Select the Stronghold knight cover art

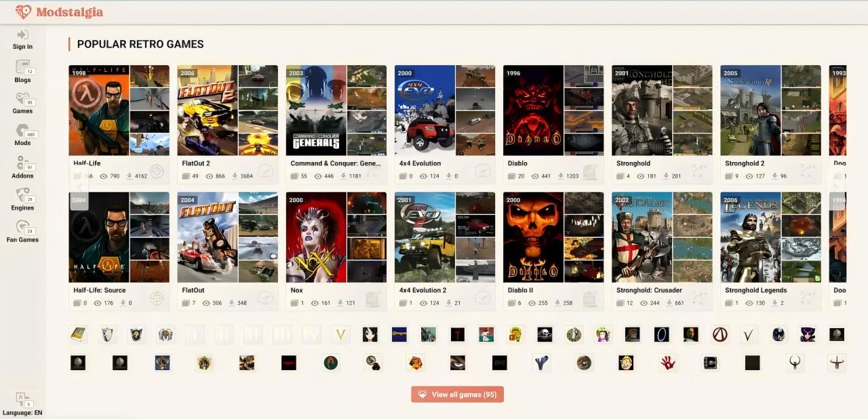pos(642,111)
